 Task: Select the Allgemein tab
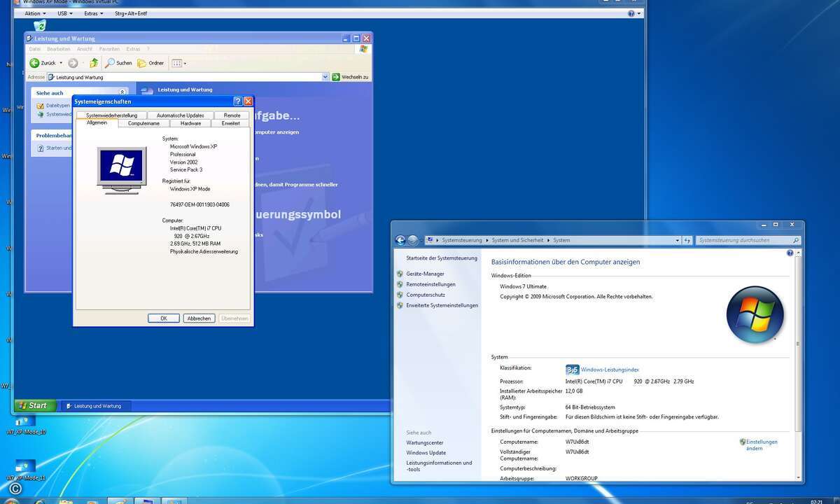pyautogui.click(x=97, y=122)
